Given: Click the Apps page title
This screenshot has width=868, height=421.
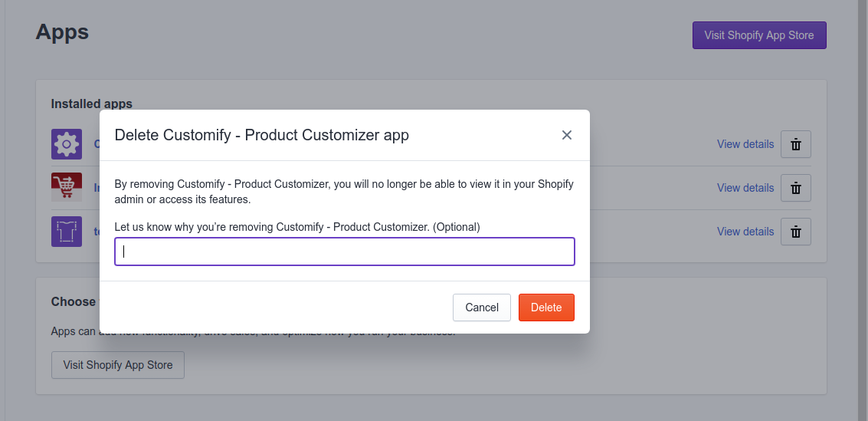Looking at the screenshot, I should pos(62,31).
